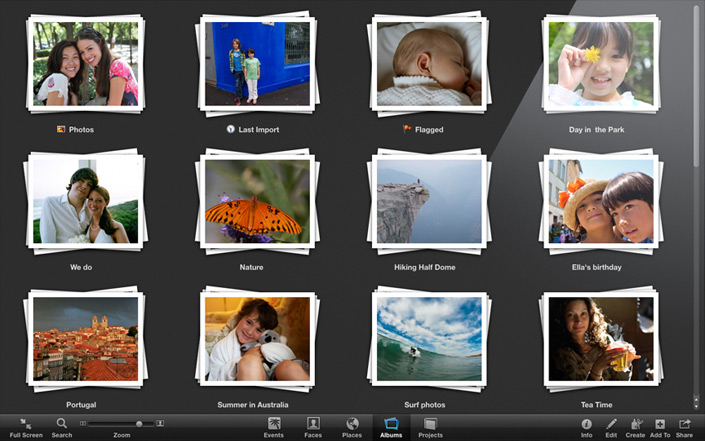Click the 'Ella's birthday' title

click(597, 267)
